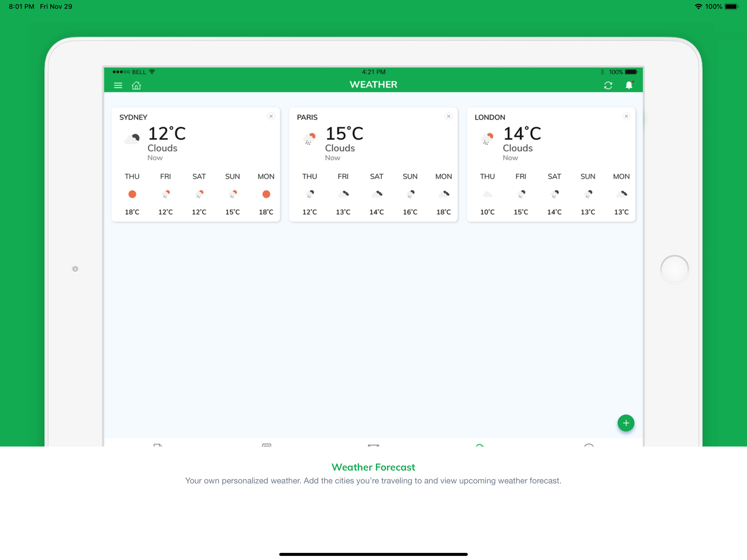Image resolution: width=747 pixels, height=560 pixels.
Task: Tap London Sunday forecast icon
Action: [x=588, y=194]
